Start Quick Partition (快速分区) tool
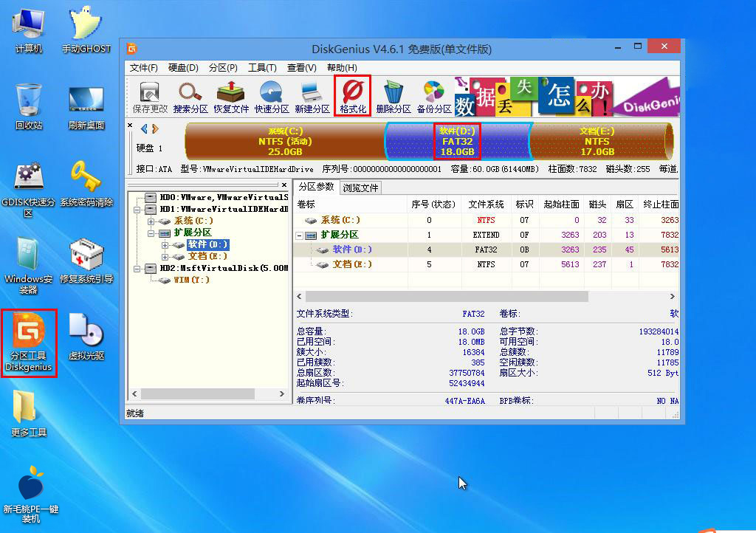This screenshot has height=533, width=756. pos(272,97)
